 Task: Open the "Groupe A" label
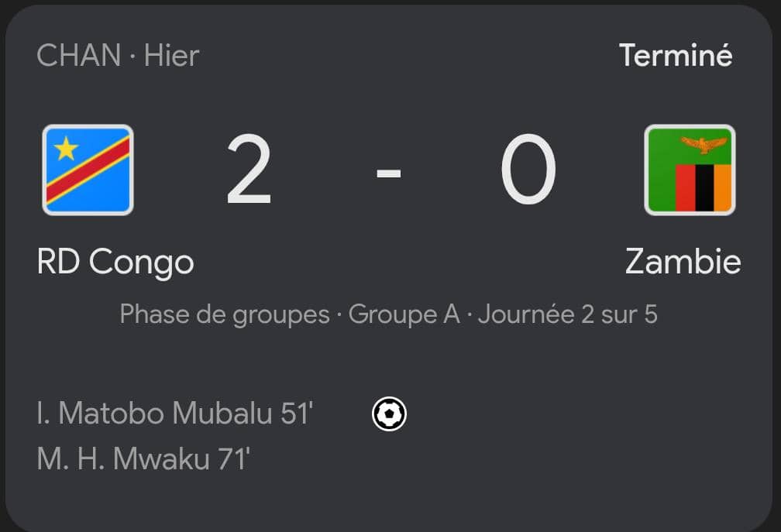tap(404, 314)
